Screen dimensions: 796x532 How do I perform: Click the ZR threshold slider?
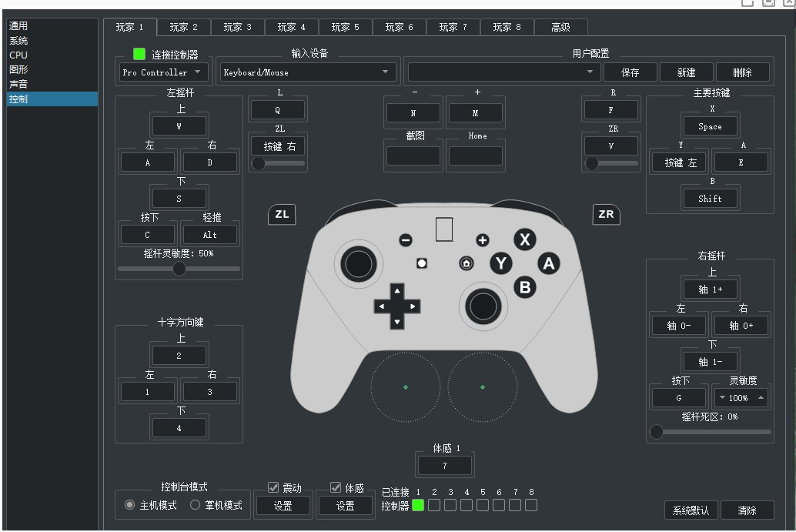pyautogui.click(x=611, y=163)
